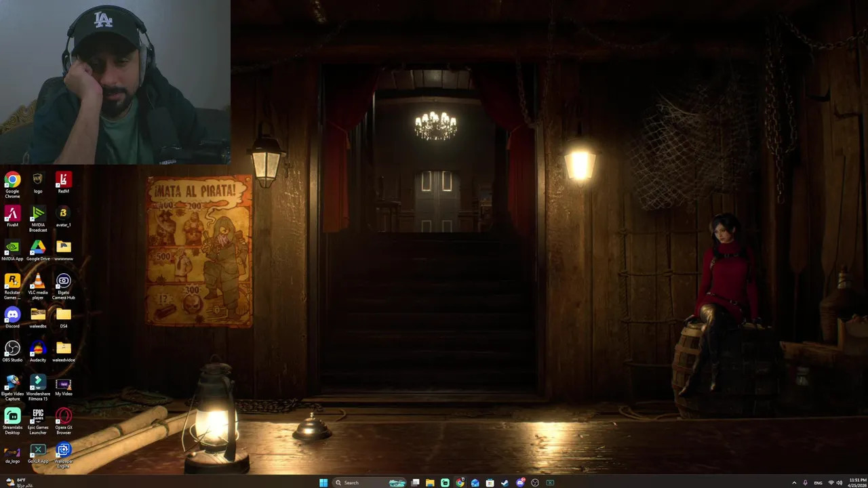The image size is (868, 488).
Task: Open GoXLR App from taskbar
Action: click(x=550, y=483)
